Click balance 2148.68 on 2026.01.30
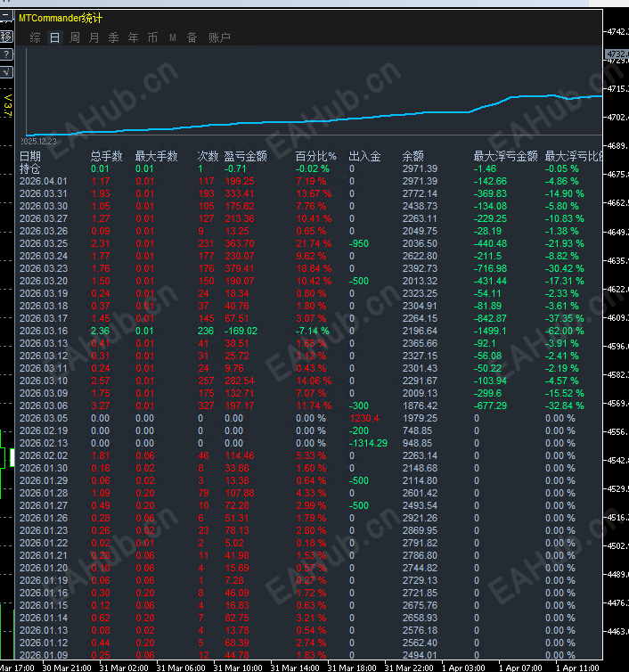The width and height of the screenshot is (629, 672). [x=420, y=468]
